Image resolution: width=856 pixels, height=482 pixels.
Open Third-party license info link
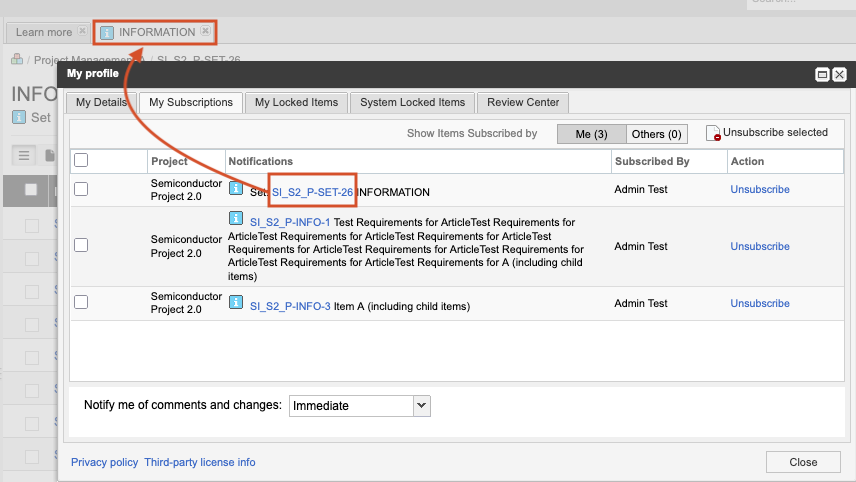(200, 462)
